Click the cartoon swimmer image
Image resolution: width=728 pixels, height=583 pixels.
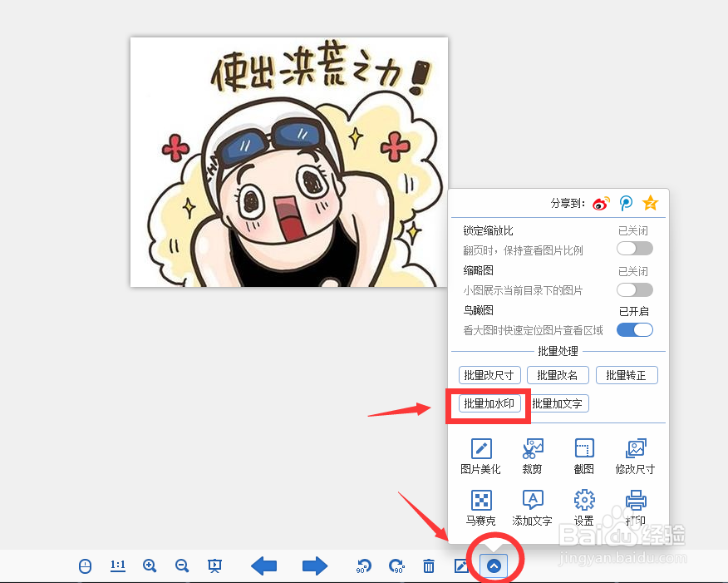[288, 162]
